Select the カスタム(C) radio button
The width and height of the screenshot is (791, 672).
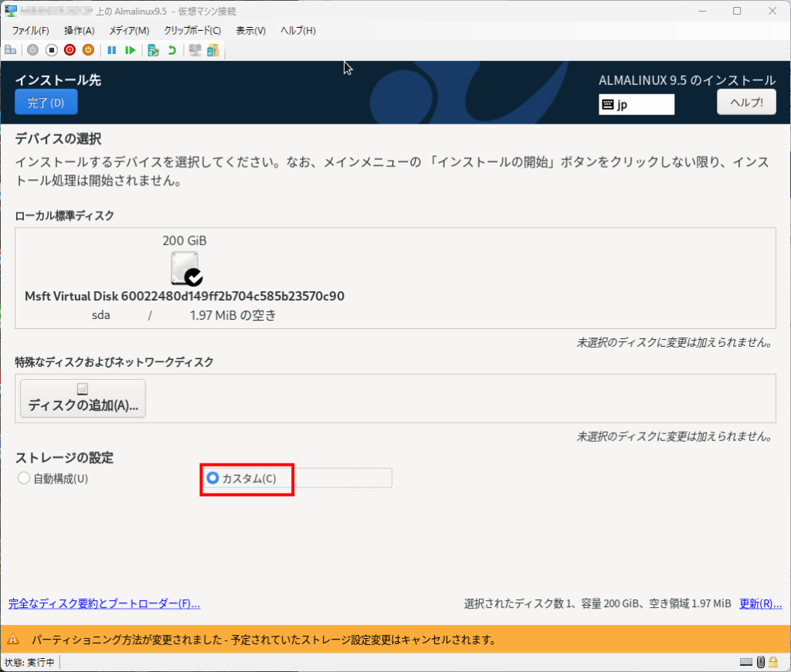213,479
